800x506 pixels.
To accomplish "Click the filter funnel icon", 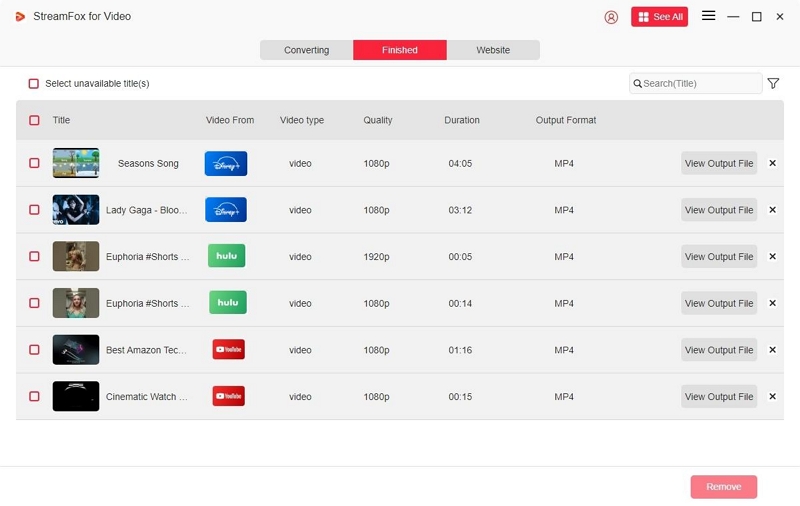I will coord(773,84).
